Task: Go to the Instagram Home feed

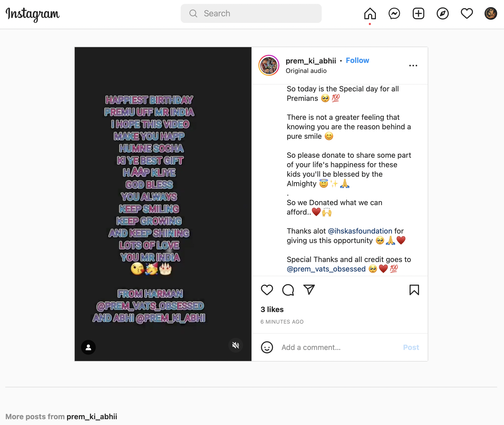Action: pyautogui.click(x=370, y=13)
